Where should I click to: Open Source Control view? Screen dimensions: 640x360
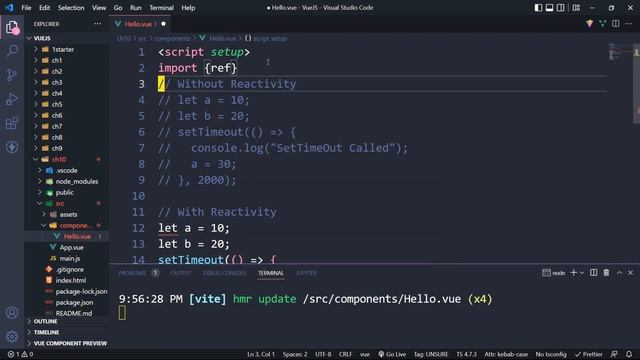[x=12, y=75]
